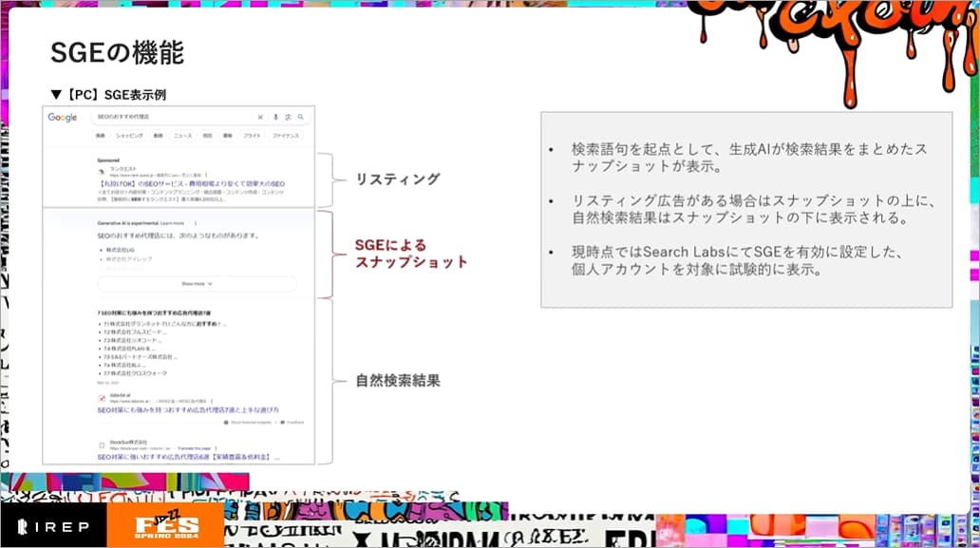Click the StockSun result favicon
The height and width of the screenshot is (548, 980).
tap(102, 444)
